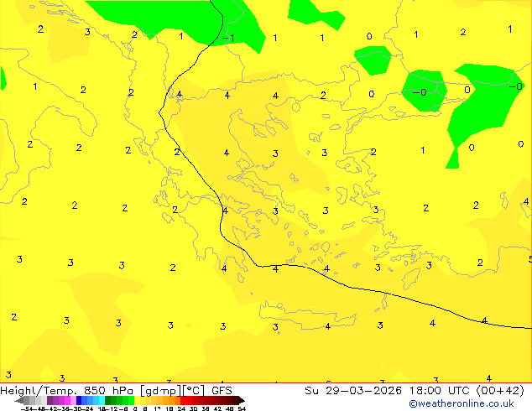
Task: Click the '-54' label at the legend's left end
Action: coord(27,408)
